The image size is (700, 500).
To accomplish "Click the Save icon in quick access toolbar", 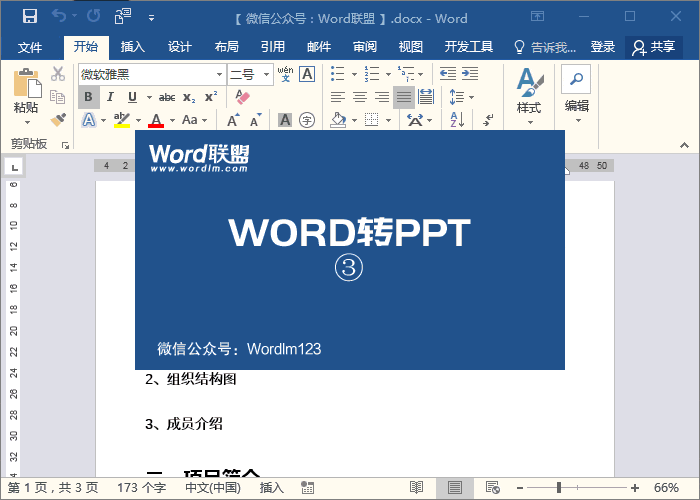I will click(30, 17).
